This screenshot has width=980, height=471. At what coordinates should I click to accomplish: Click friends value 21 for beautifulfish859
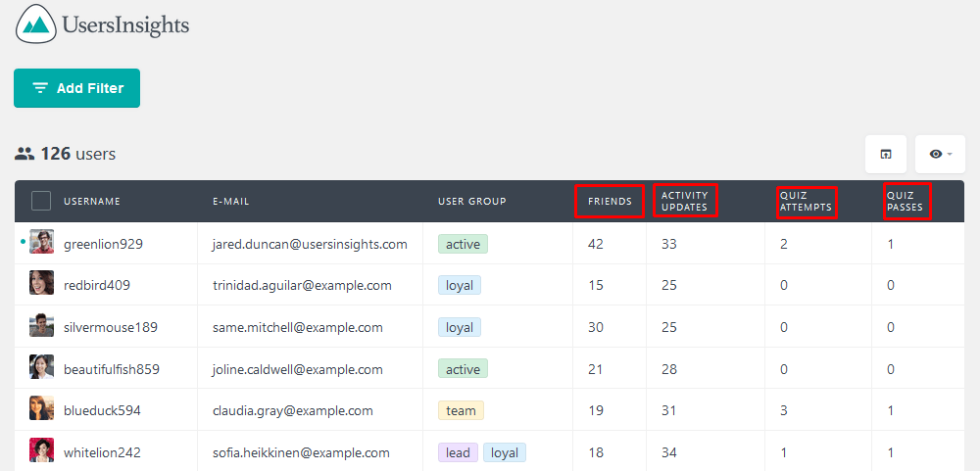(x=596, y=369)
